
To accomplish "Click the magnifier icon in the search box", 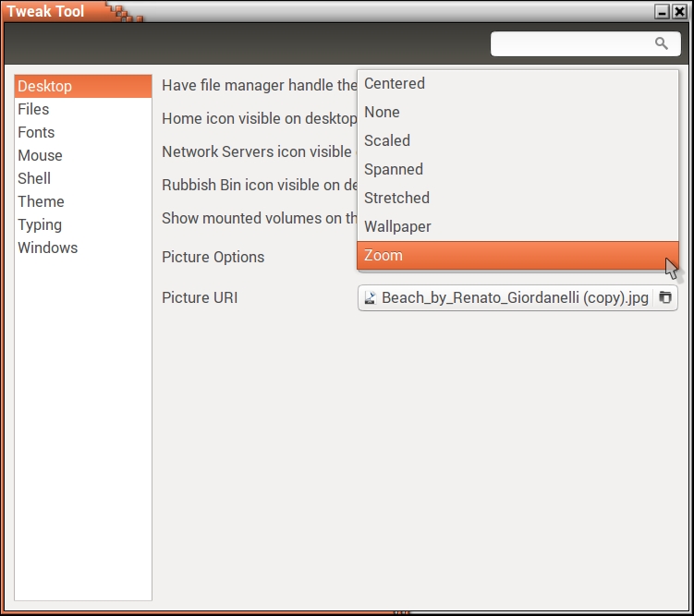I will (x=661, y=43).
